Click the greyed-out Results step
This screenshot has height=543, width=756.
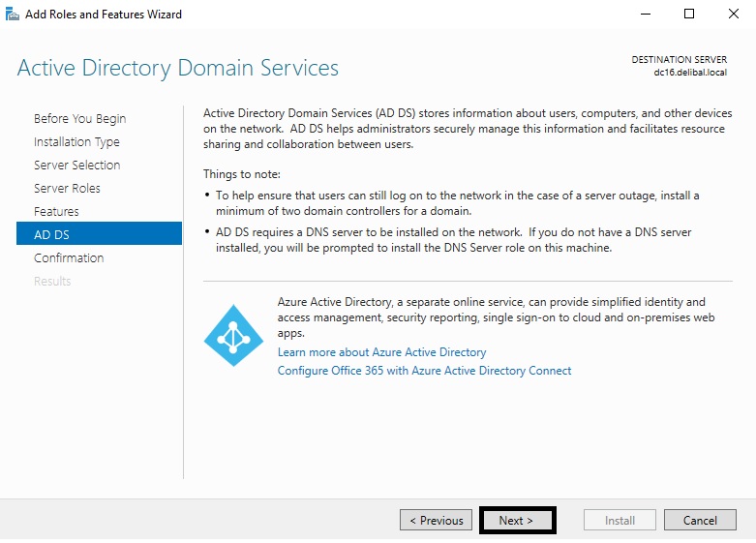click(x=52, y=281)
